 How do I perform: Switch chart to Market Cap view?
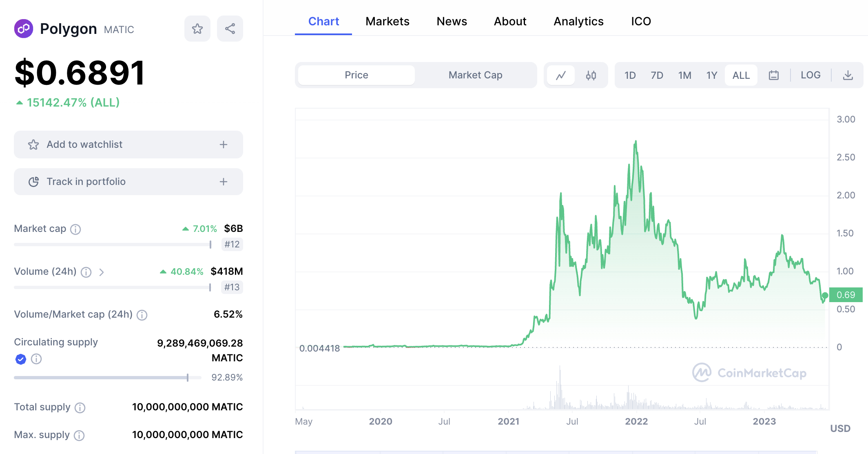tap(475, 75)
